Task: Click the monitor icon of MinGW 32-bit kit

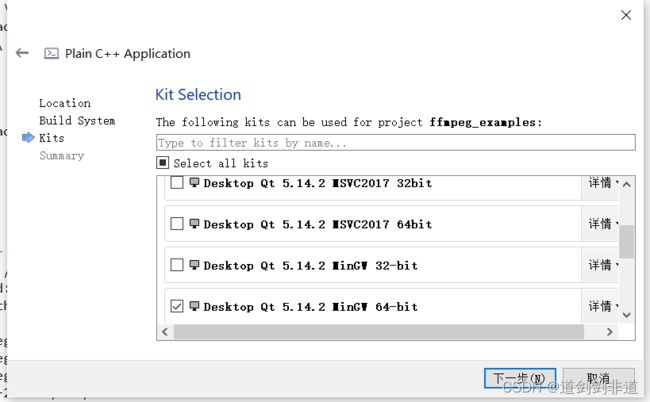Action: coord(194,265)
